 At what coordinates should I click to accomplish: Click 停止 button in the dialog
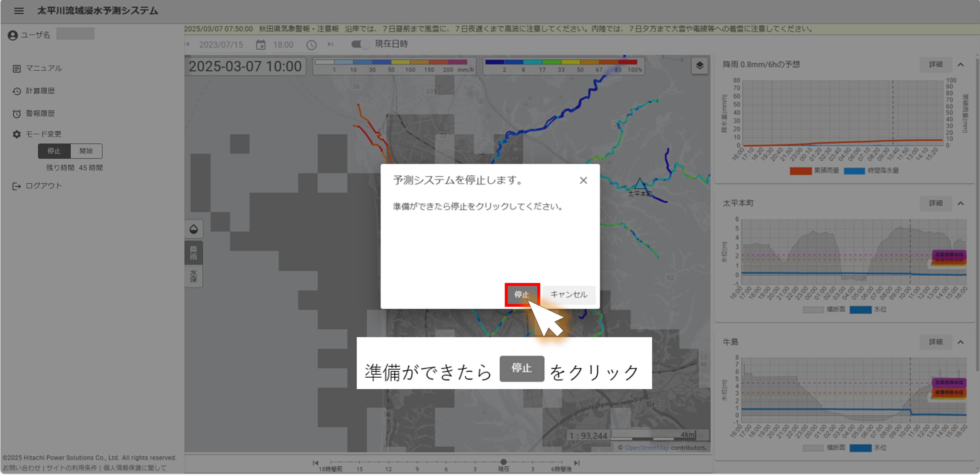522,294
